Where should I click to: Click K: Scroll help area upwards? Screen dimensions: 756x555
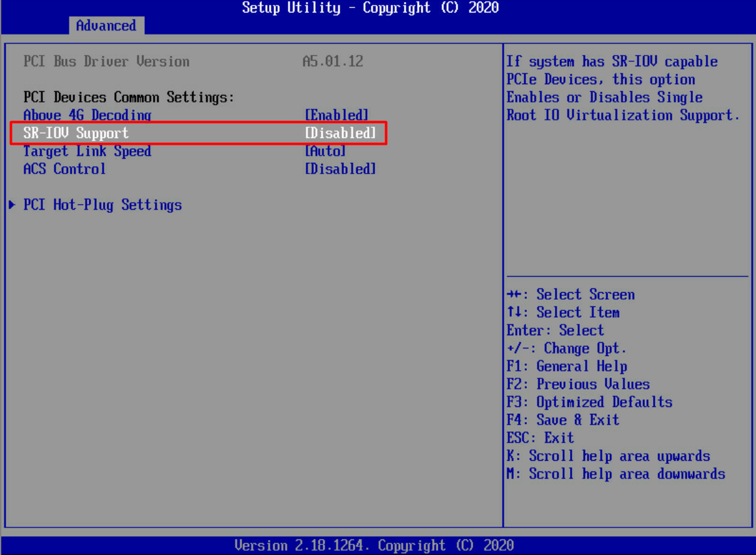coord(608,456)
